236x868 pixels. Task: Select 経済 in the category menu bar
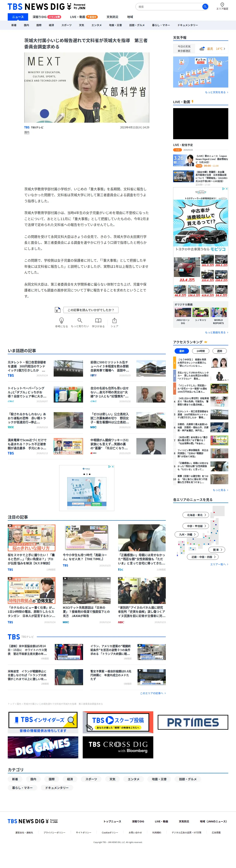51,25
